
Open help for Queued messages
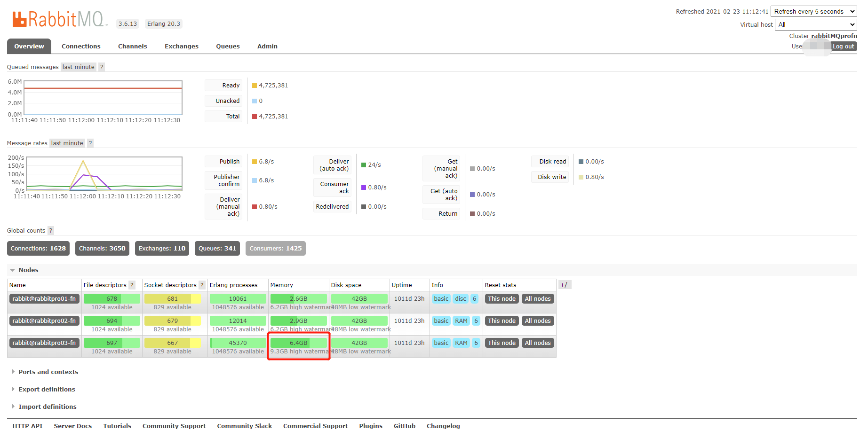coord(102,67)
